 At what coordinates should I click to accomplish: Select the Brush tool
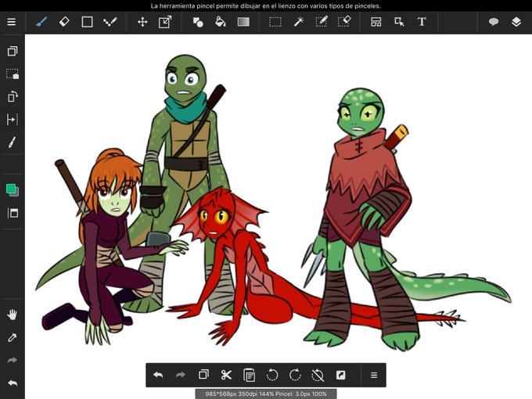pos(41,22)
